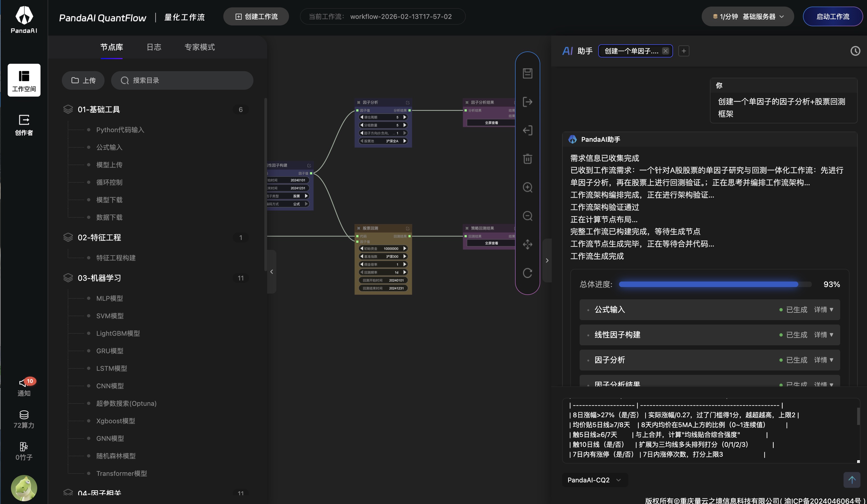The image size is (867, 504).
Task: Switch to the 节点库 tab
Action: tap(111, 47)
